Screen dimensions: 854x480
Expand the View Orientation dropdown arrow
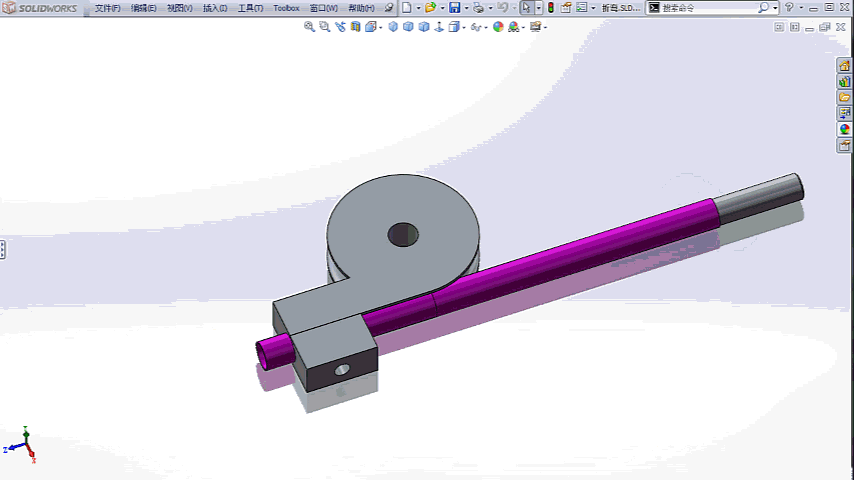click(x=381, y=27)
